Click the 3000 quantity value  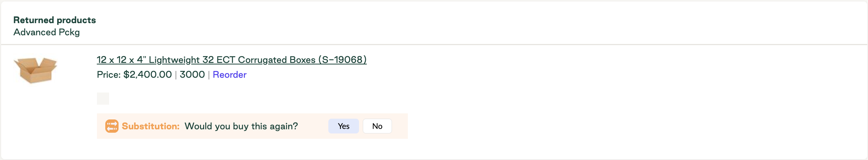(x=192, y=75)
